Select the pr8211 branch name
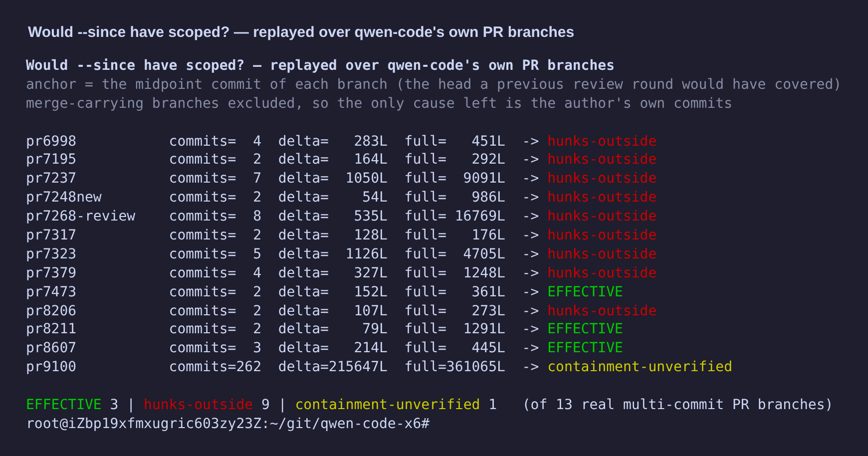This screenshot has height=456, width=868. tap(51, 329)
